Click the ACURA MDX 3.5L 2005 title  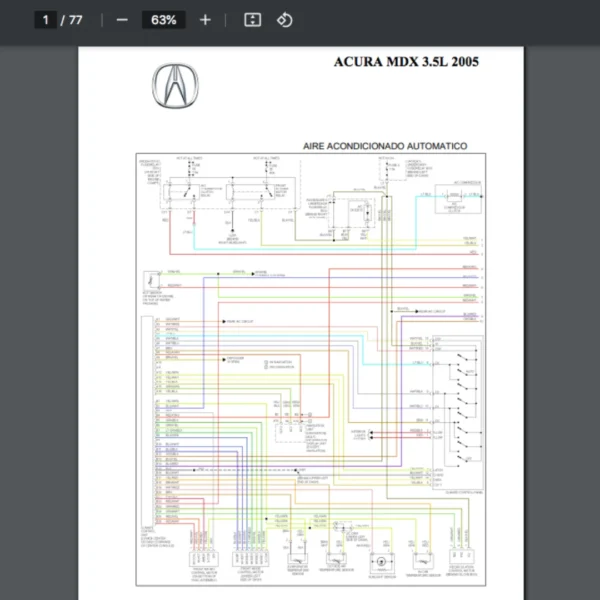406,62
